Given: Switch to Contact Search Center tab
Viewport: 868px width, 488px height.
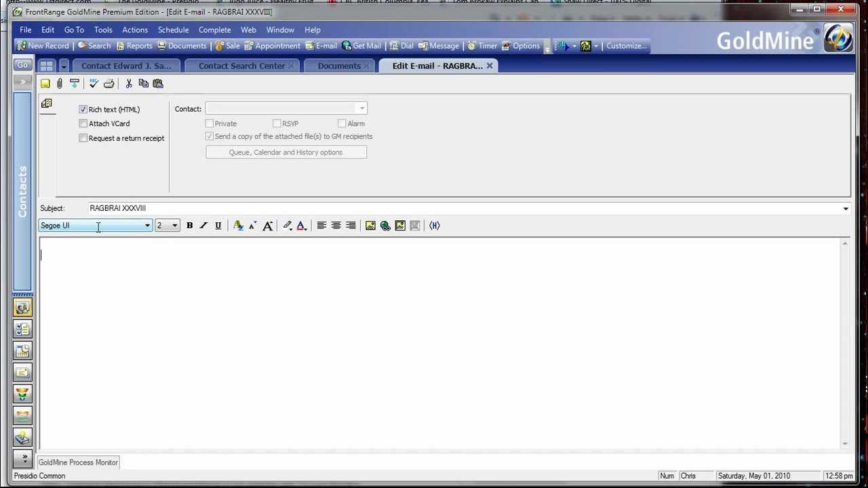Looking at the screenshot, I should pos(242,66).
